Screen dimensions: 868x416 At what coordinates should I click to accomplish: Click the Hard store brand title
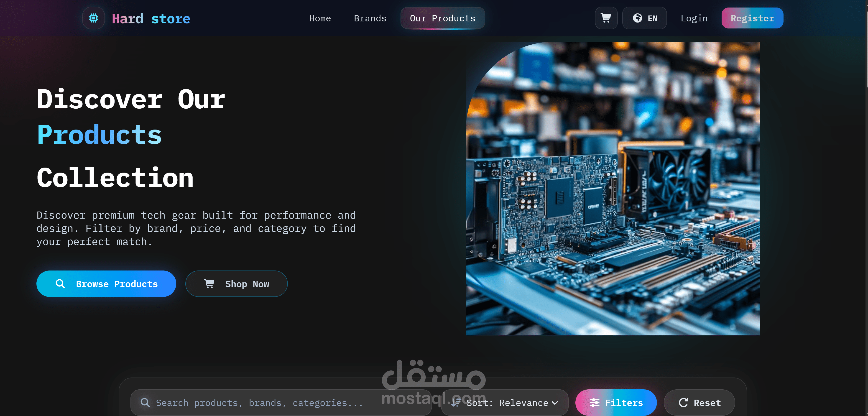click(x=151, y=18)
